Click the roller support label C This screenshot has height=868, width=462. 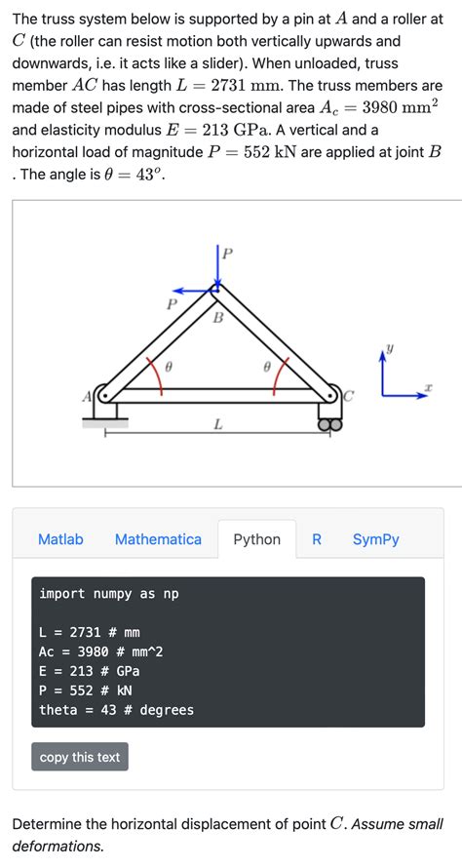pos(347,395)
